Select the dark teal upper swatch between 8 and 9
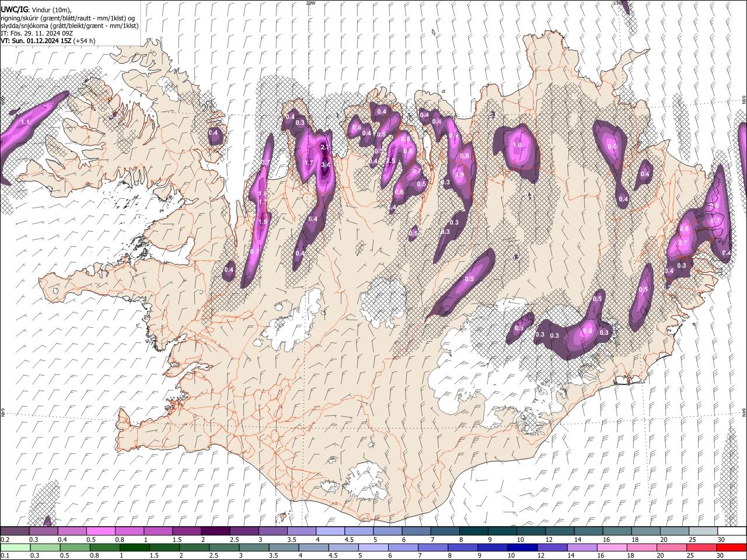 473,531
